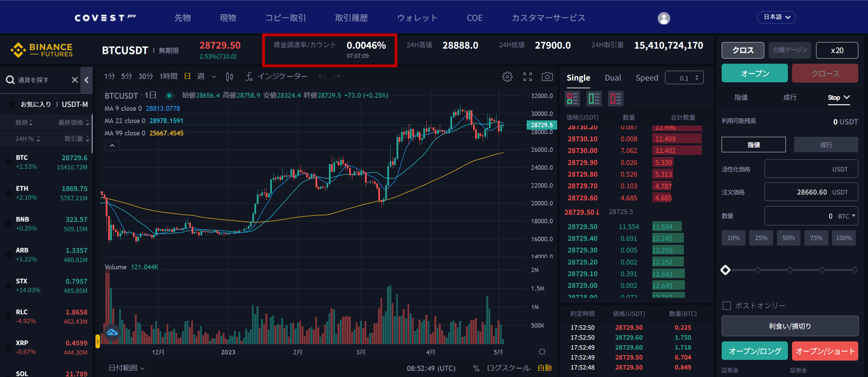Select クロス margin mode

click(x=743, y=50)
